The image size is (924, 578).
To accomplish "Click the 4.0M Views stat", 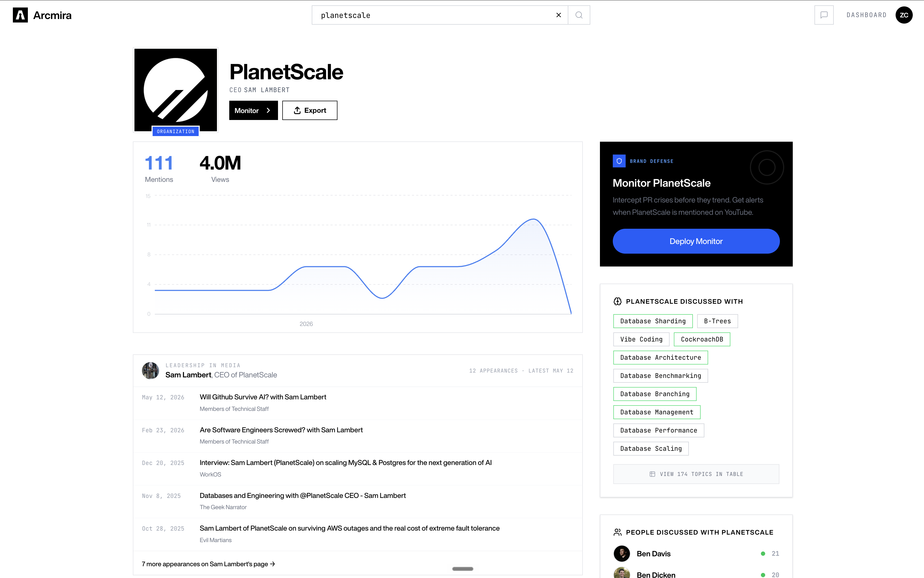I will point(220,168).
